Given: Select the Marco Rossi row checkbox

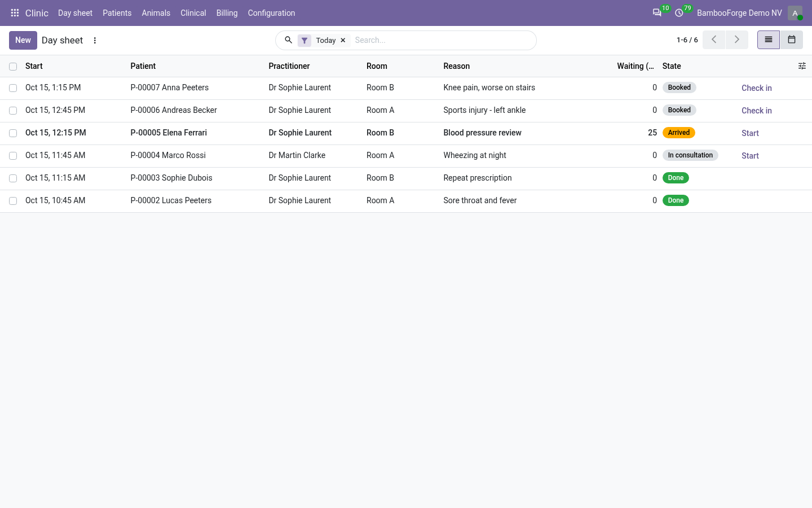Looking at the screenshot, I should pos(13,156).
